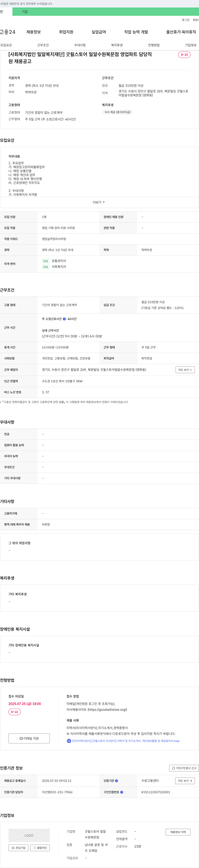Switch to the 기업 member tab
Viewport: 199px width, 868px height.
tap(24, 11)
